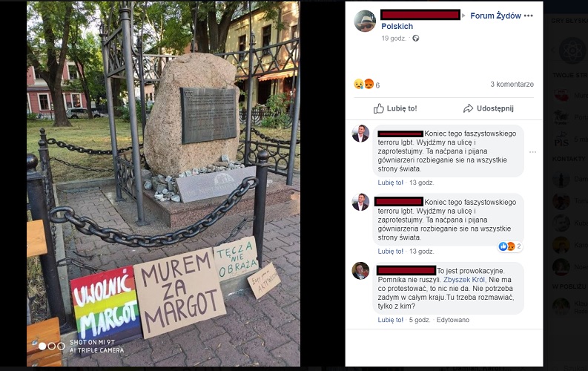Viewport: 588px width, 371px height.
Task: Open the first commenter's avatar
Action: tap(361, 134)
